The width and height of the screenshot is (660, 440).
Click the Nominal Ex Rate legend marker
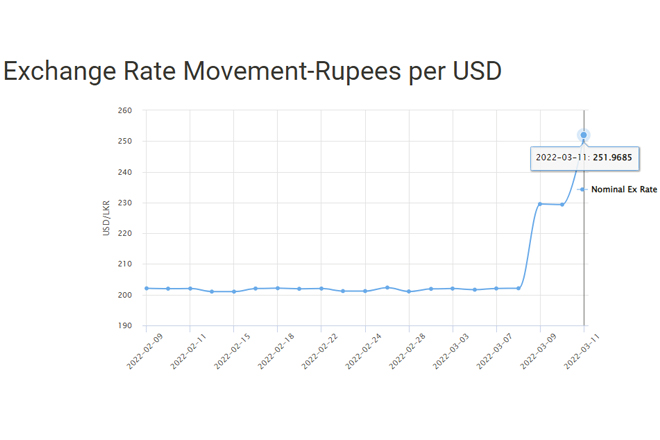pos(582,189)
